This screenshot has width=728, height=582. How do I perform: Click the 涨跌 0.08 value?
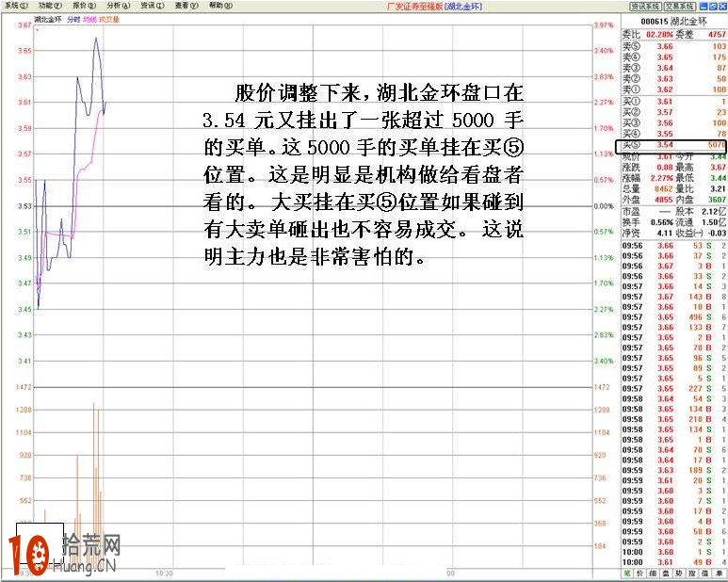pyautogui.click(x=665, y=167)
